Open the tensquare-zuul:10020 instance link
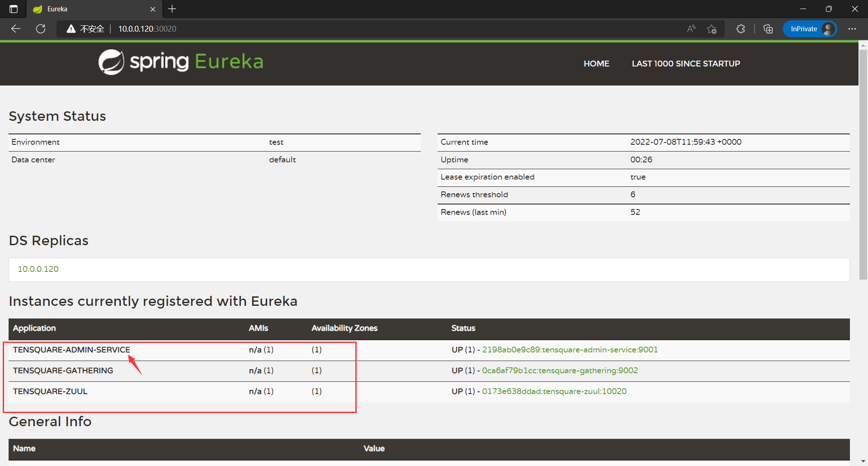Screen dimensions: 868x466 point(554,391)
